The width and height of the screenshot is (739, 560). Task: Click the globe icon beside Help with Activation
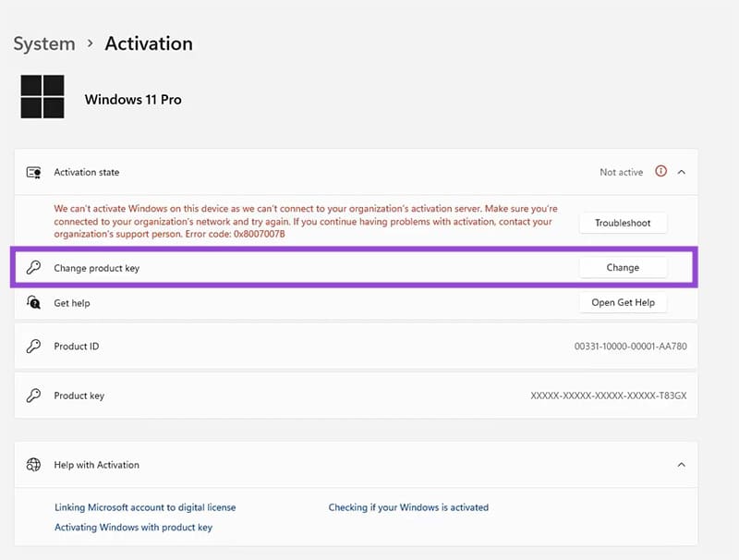click(33, 465)
